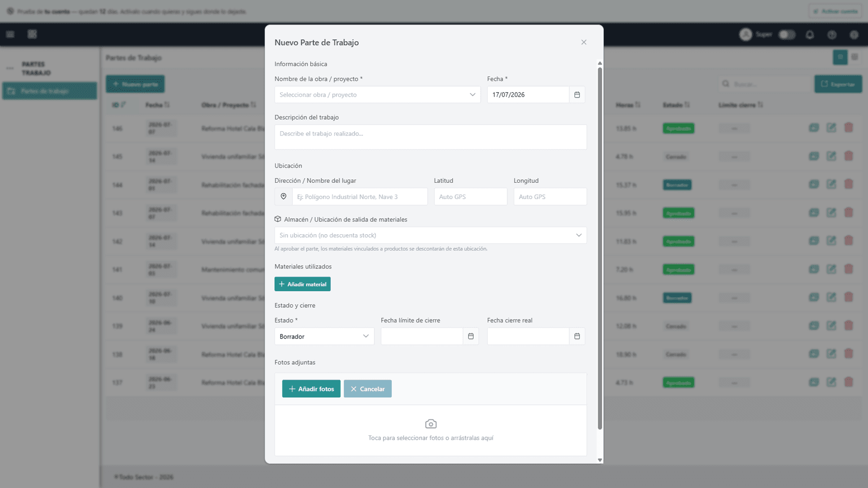
Task: Click the Latitud Auto GPS field
Action: [471, 197]
